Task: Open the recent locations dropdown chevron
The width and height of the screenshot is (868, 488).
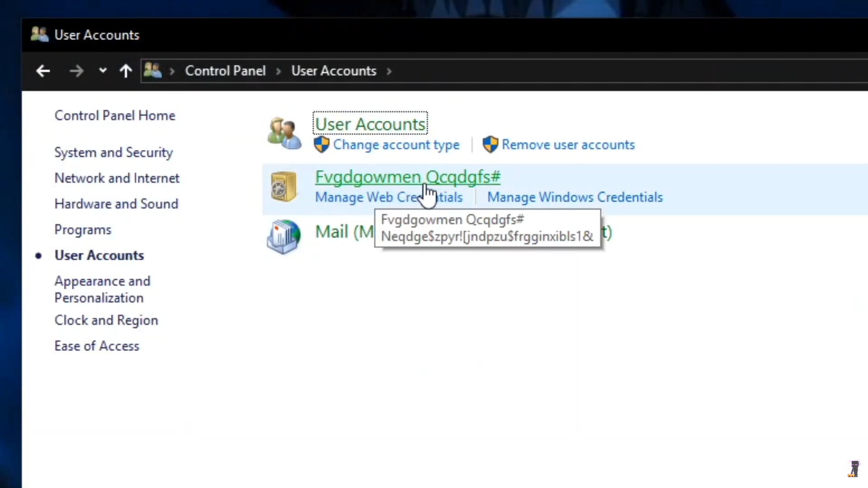Action: tap(103, 70)
